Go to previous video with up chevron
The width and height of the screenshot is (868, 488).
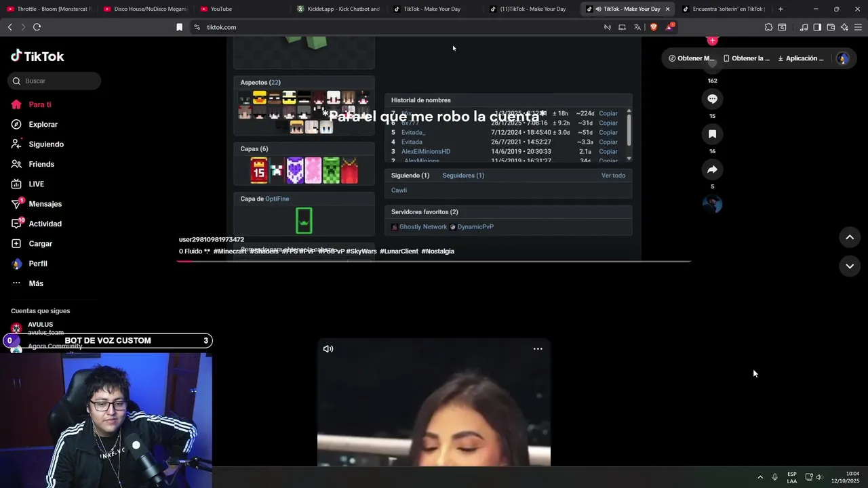point(850,237)
